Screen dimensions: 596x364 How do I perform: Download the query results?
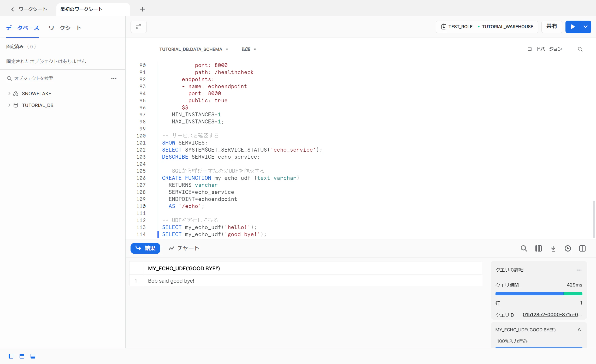pos(553,248)
